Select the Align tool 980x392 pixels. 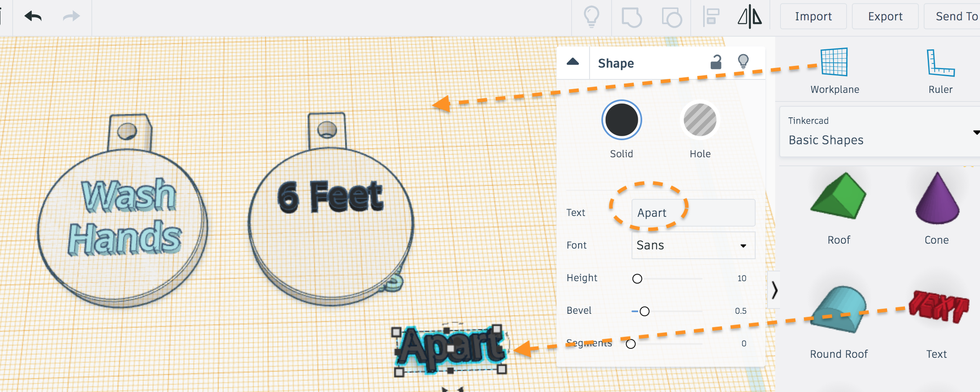[710, 16]
